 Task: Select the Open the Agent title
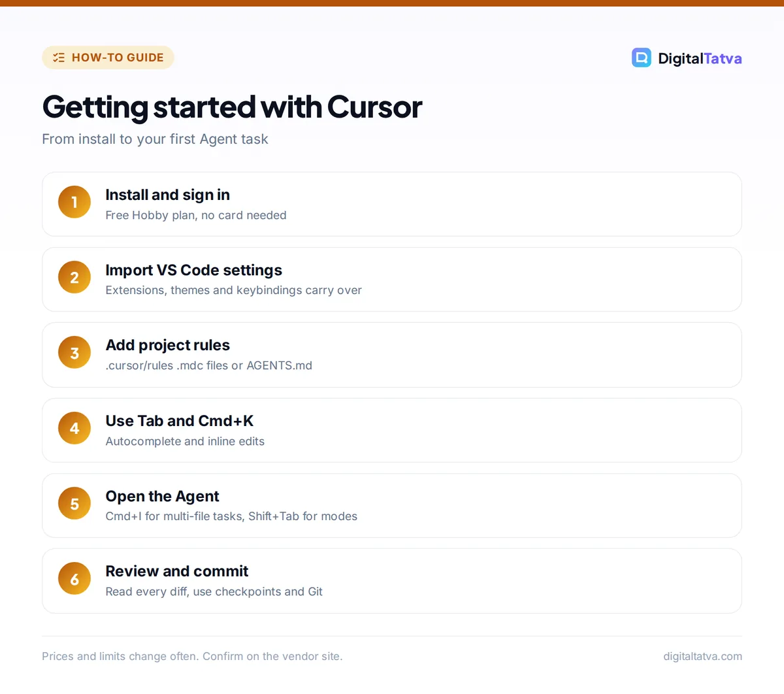163,496
